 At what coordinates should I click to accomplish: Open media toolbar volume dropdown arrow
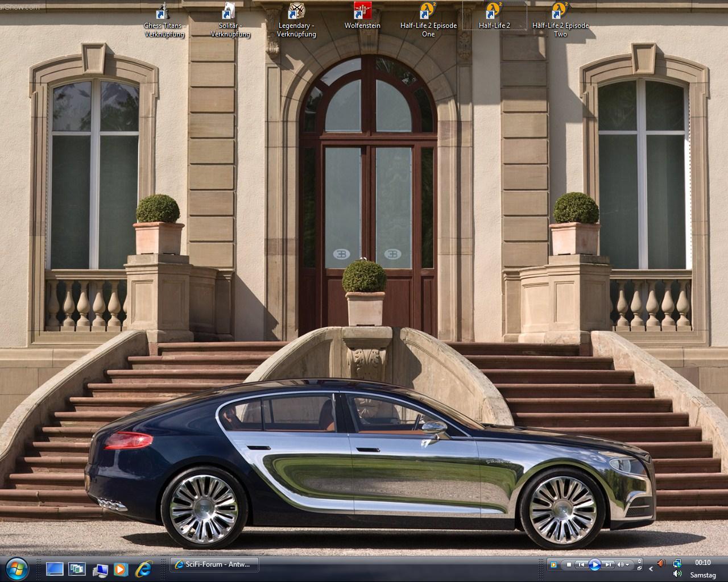click(628, 565)
